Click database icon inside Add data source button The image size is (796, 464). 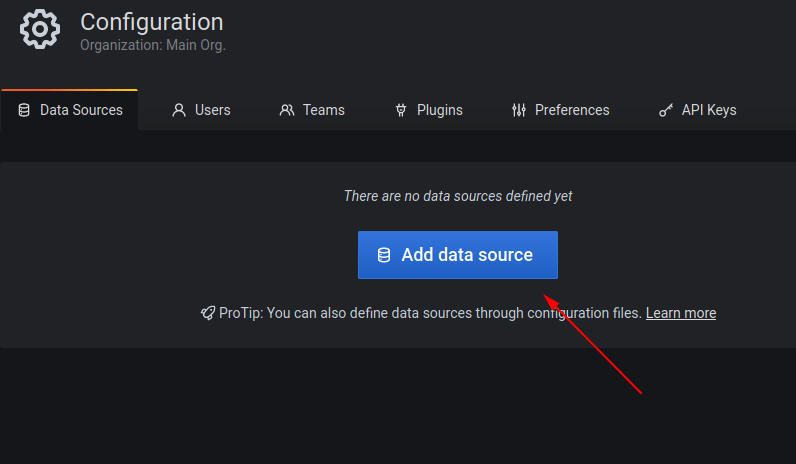(x=384, y=255)
